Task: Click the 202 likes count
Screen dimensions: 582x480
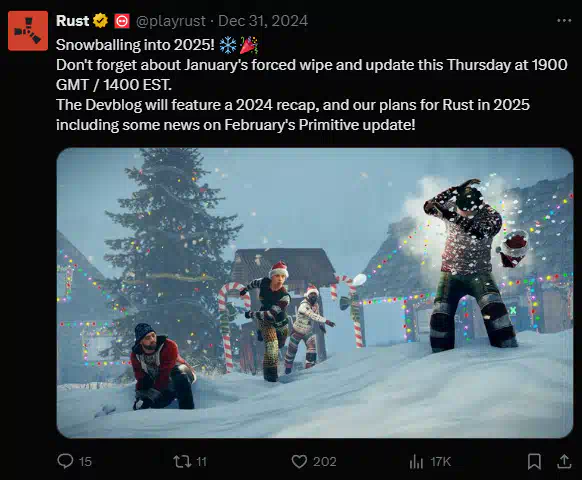Action: pos(324,461)
